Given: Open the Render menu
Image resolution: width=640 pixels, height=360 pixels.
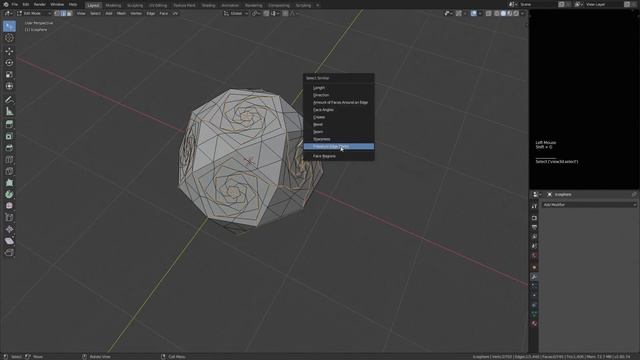Looking at the screenshot, I should click(40, 4).
